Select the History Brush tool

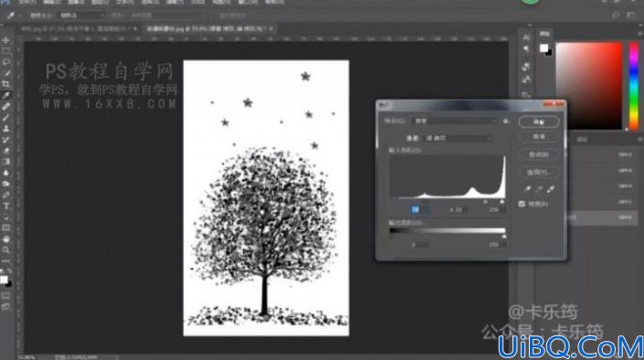5,140
